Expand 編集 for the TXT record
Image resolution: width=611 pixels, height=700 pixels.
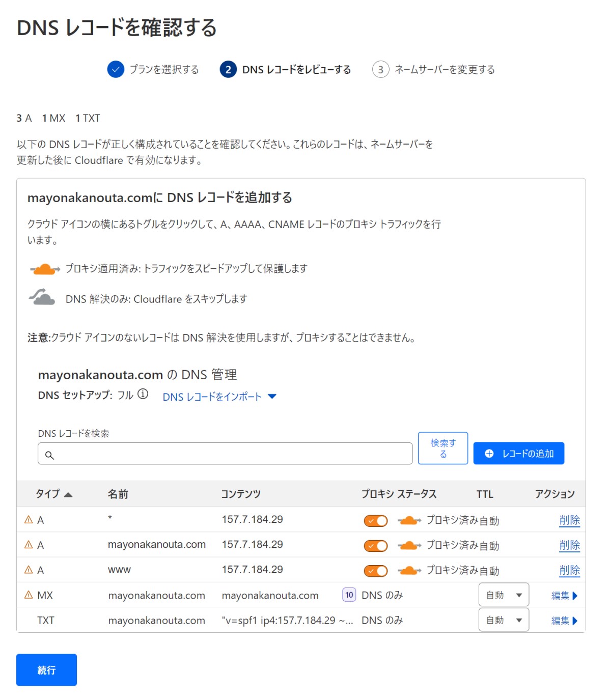coord(564,620)
